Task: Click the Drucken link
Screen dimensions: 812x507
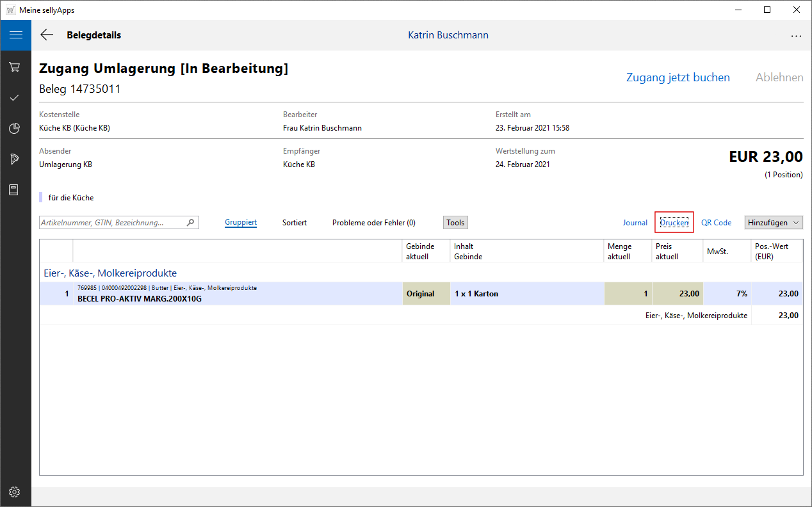Action: click(674, 223)
